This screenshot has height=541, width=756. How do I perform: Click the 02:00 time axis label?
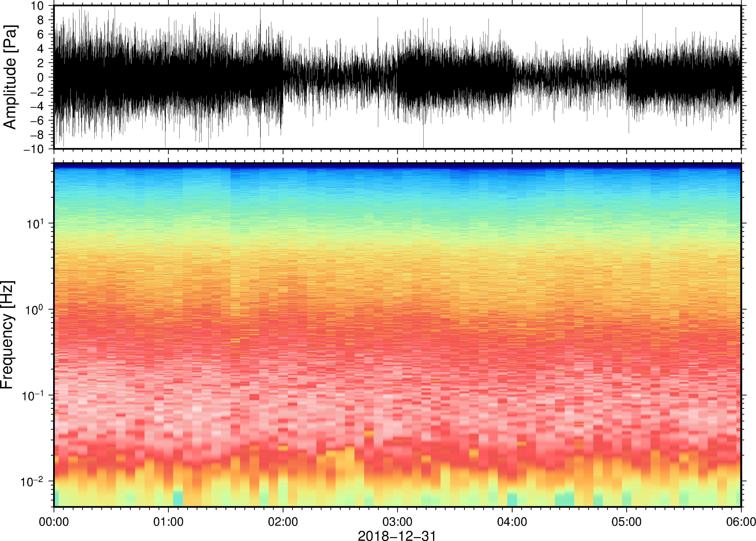(x=283, y=522)
